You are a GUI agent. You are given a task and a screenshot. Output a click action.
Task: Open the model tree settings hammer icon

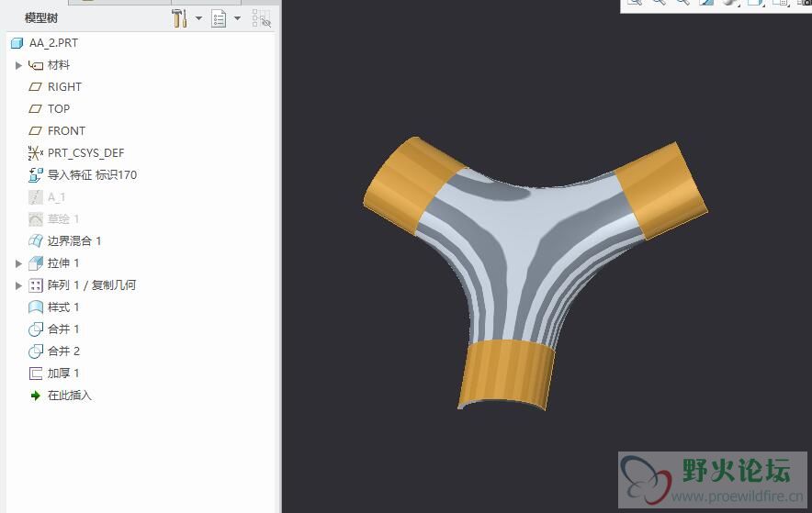pyautogui.click(x=179, y=18)
